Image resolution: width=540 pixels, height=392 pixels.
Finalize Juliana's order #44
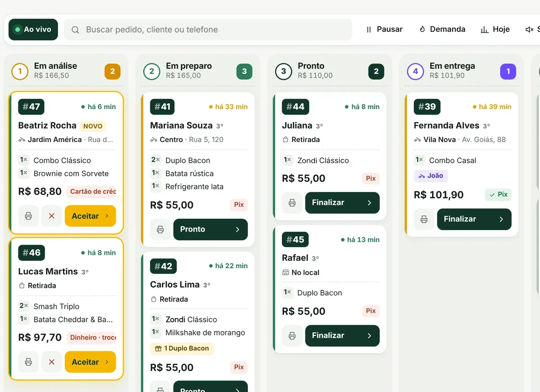click(342, 203)
